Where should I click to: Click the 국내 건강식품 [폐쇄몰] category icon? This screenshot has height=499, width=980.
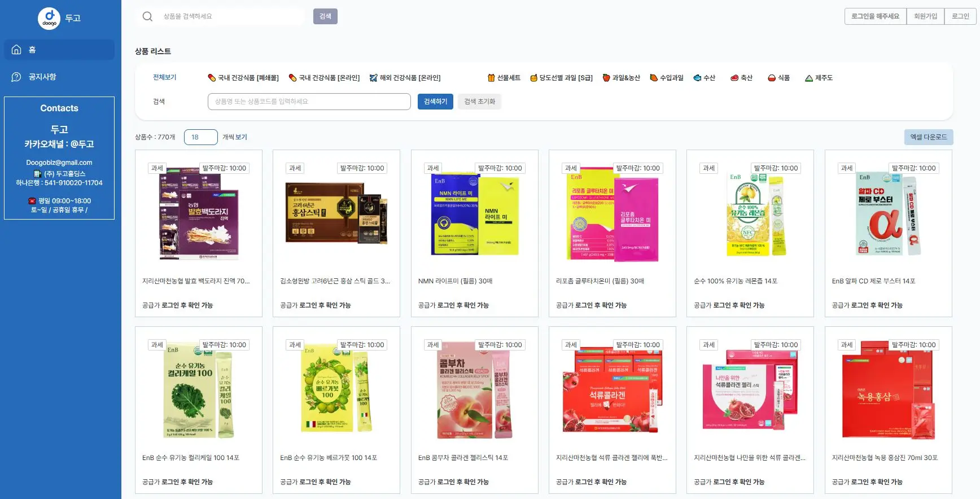tap(212, 78)
